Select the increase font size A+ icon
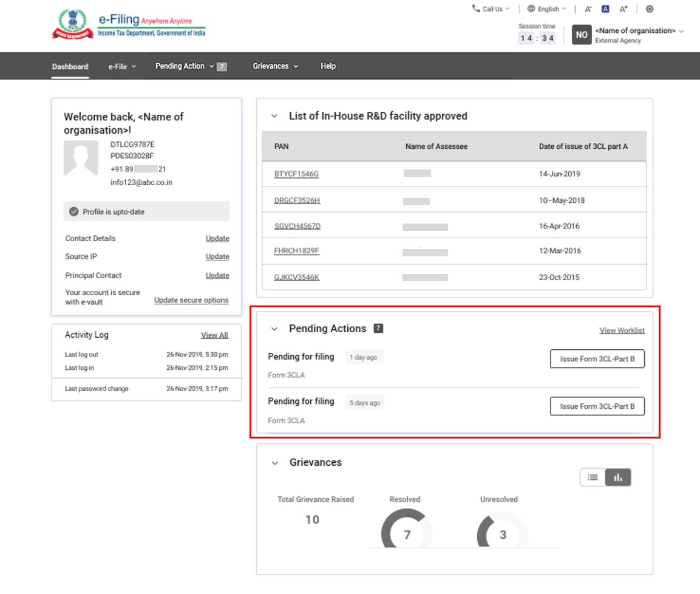 tap(623, 9)
